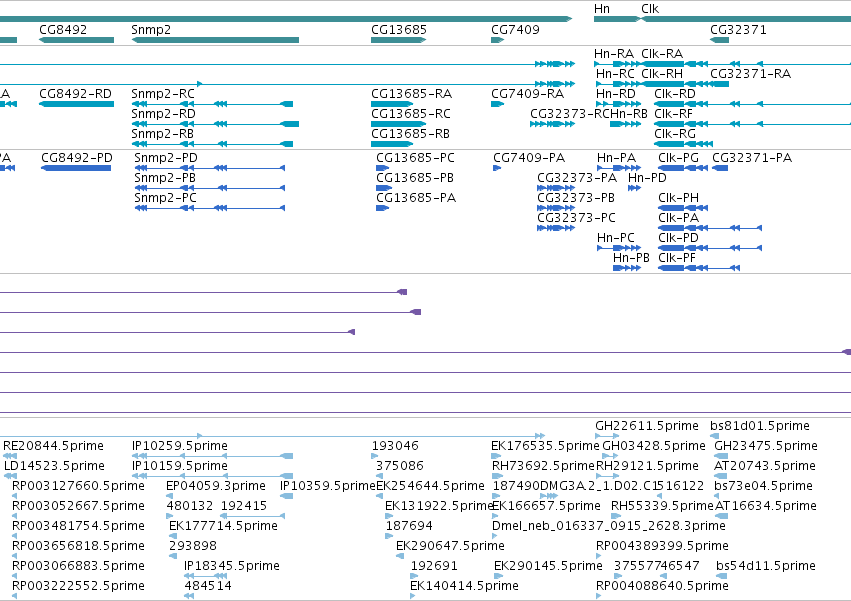Select the Clk-PD protein label
Screen dimensions: 851x601
678,238
